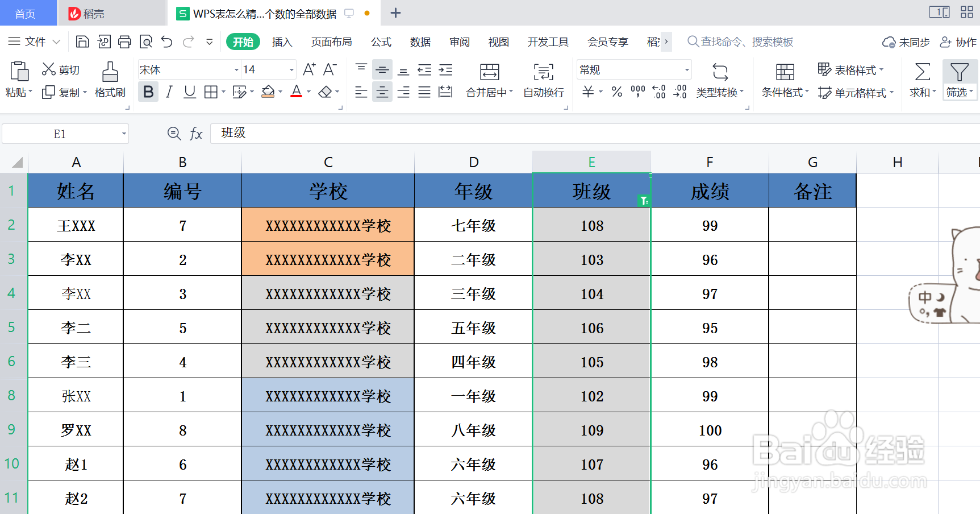Click the formula bar showing 班级

tap(595, 134)
